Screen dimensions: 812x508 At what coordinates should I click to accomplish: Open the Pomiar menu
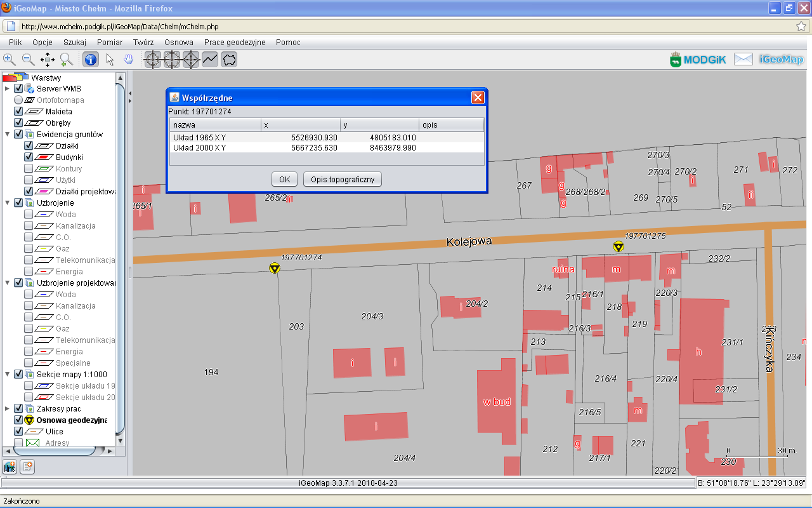click(110, 43)
